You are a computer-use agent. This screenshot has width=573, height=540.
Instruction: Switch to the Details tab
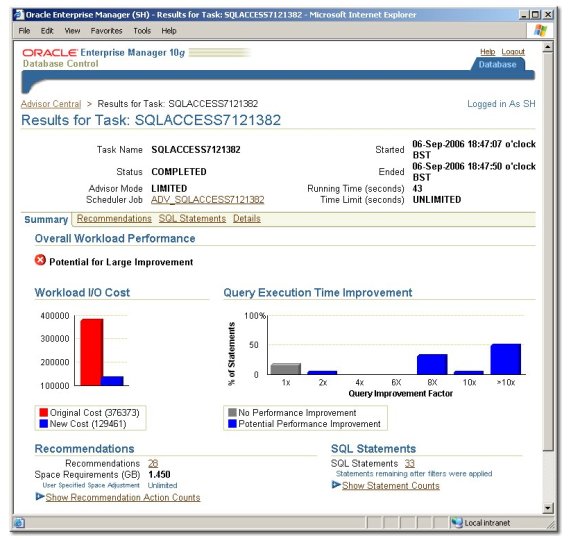point(247,218)
